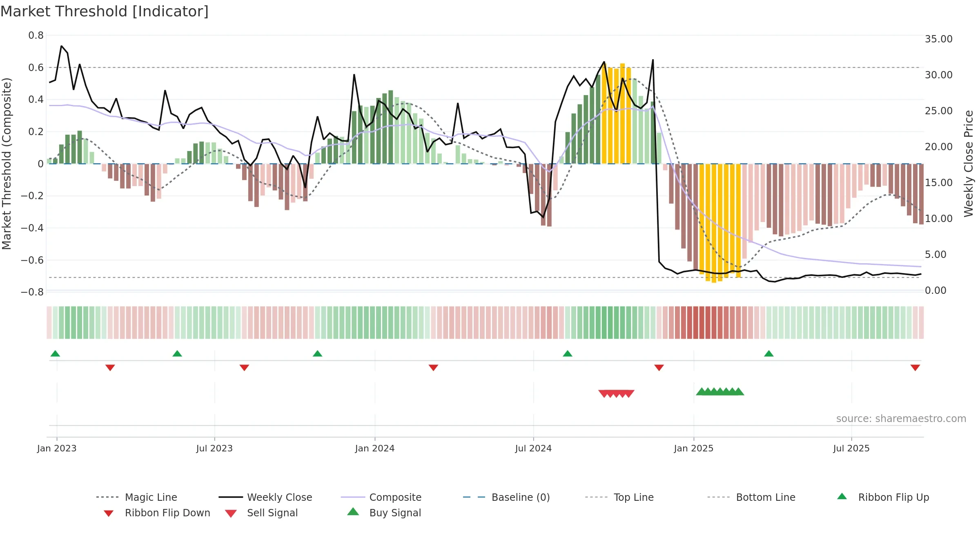This screenshot has height=551, width=980.
Task: Click the ribbon flip up marker at Jan 2023
Action: coord(56,353)
